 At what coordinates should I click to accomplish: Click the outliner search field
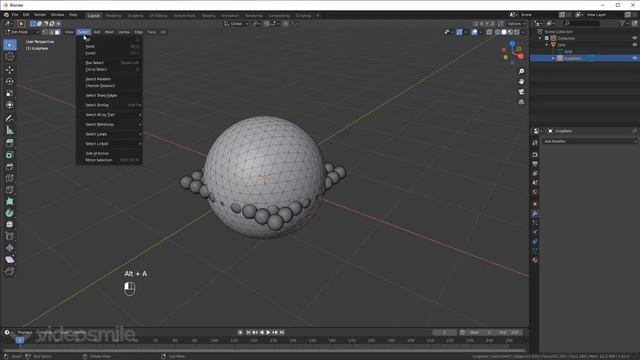(x=581, y=24)
